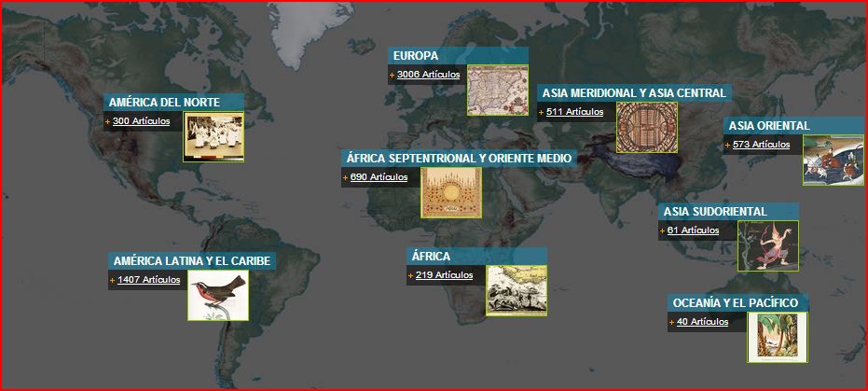Open the dancer figure thumbnail for Asia Sudoriental
This screenshot has height=391, width=868.
pos(767,245)
